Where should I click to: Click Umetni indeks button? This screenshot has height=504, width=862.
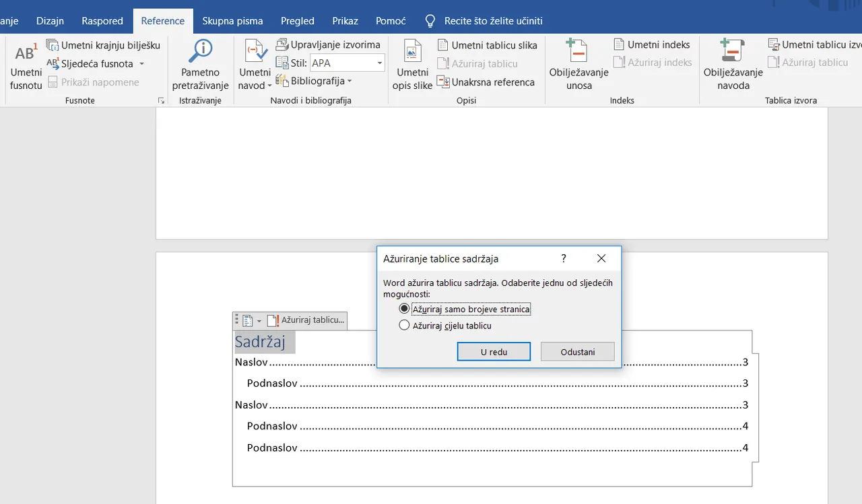[x=652, y=44]
